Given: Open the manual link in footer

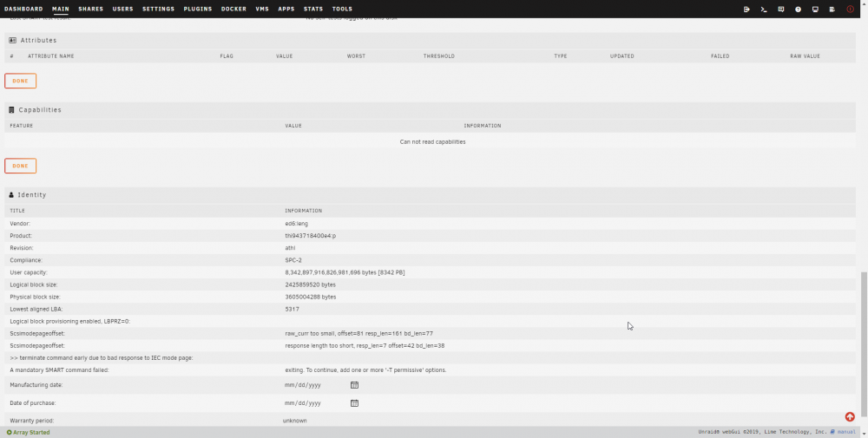Looking at the screenshot, I should pyautogui.click(x=846, y=432).
